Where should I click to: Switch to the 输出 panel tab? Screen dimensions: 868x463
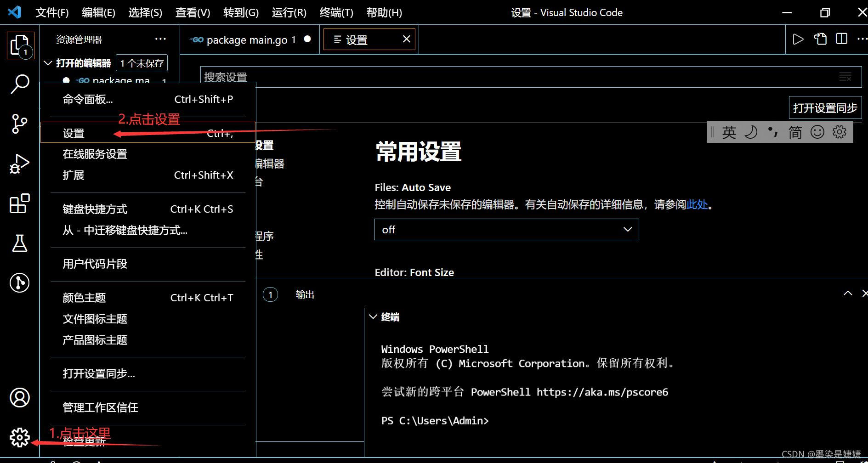click(305, 294)
